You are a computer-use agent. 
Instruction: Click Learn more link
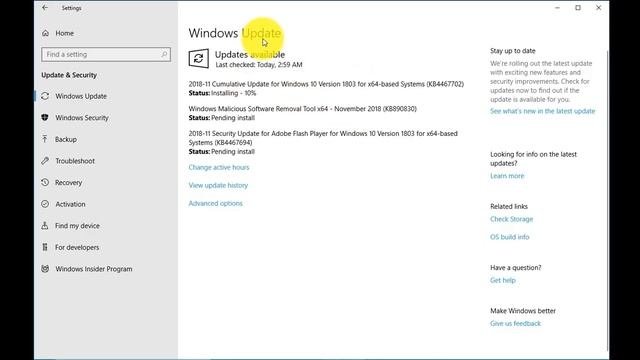coord(507,176)
